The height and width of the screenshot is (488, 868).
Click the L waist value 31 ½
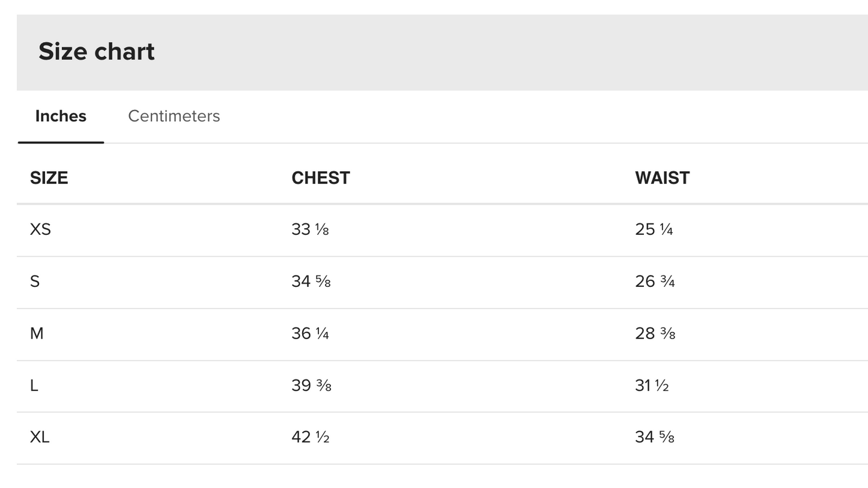click(652, 385)
